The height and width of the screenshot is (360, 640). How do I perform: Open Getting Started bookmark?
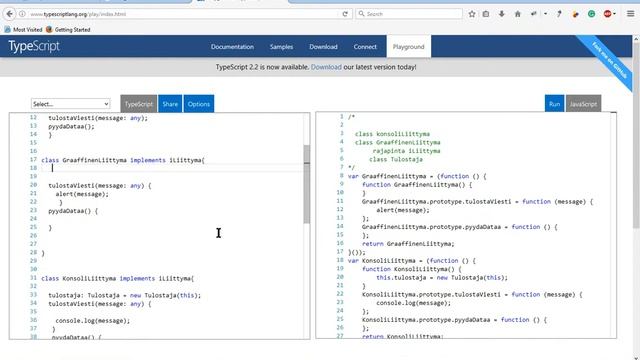[x=68, y=29]
